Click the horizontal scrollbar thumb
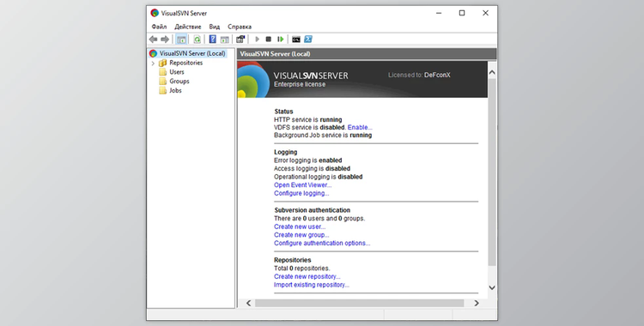 (x=360, y=303)
